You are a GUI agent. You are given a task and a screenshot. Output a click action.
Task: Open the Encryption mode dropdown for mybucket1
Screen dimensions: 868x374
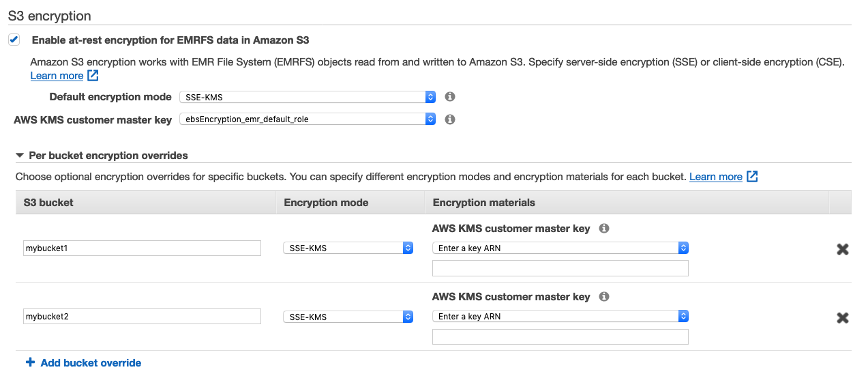348,248
